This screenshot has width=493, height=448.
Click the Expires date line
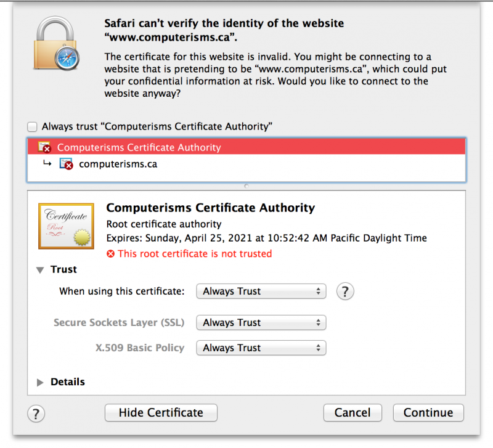point(267,238)
